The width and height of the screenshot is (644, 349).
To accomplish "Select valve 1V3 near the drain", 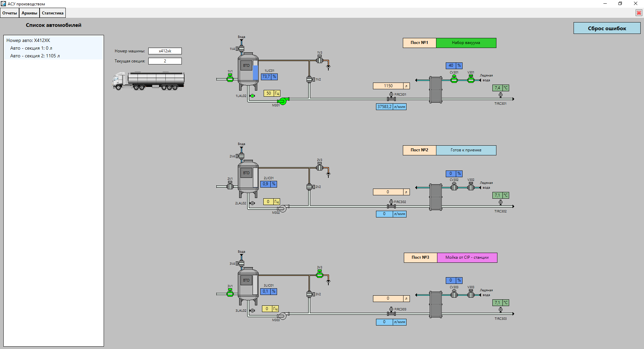I will point(320,60).
